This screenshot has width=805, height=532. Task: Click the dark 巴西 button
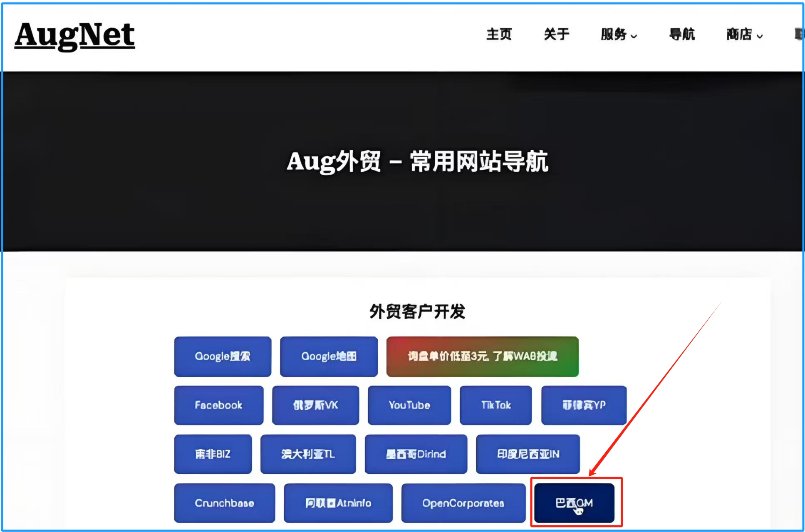click(574, 503)
